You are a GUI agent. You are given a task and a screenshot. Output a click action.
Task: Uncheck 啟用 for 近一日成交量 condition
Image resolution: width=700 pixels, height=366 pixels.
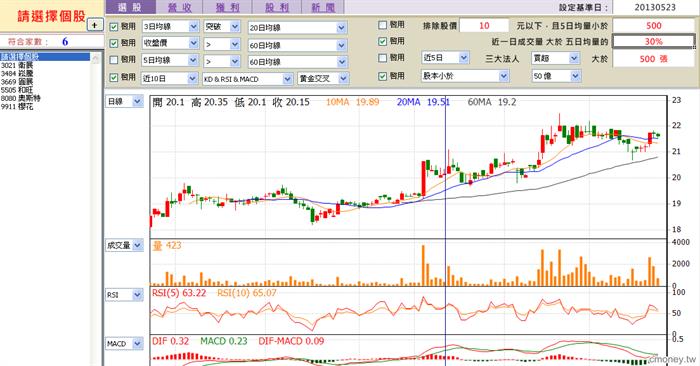[x=383, y=42]
